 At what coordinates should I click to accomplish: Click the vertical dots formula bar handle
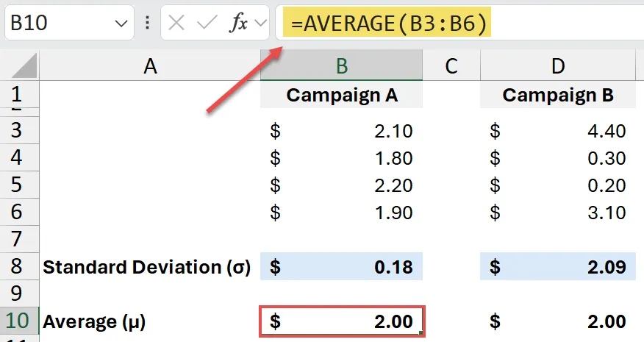tap(146, 24)
